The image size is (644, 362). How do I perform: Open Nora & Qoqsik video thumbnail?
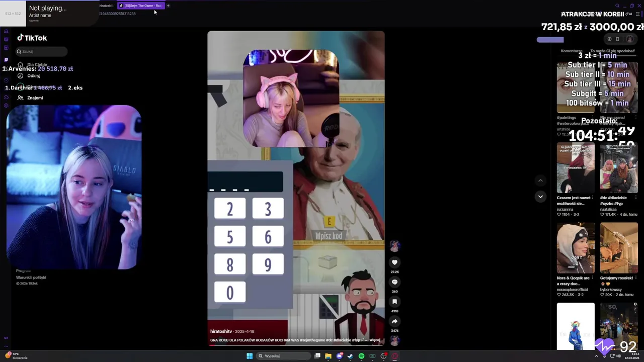click(576, 248)
